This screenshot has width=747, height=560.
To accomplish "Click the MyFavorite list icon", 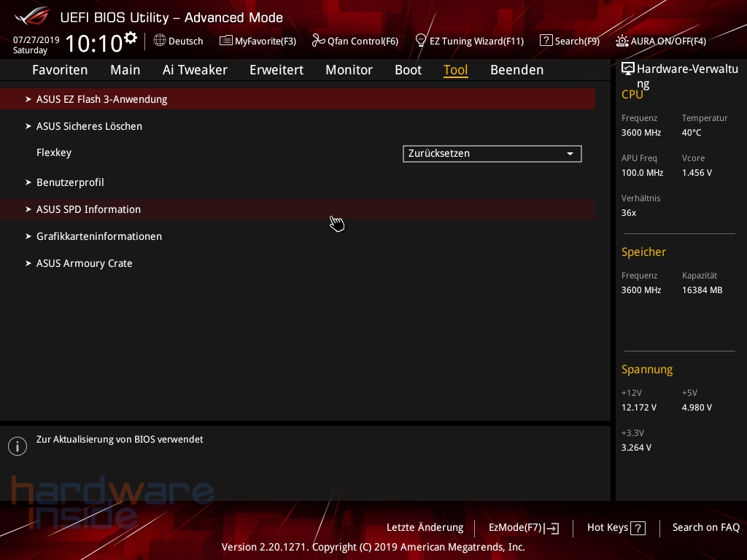I will click(x=226, y=41).
